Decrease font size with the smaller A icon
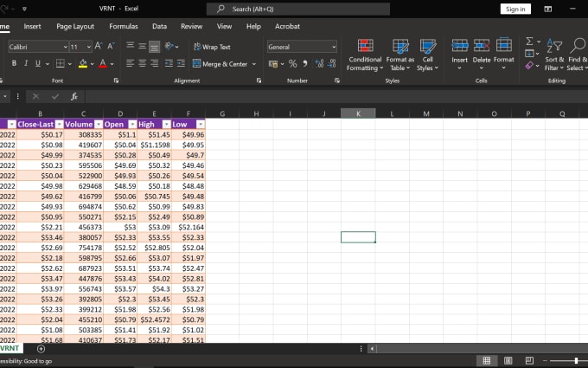The image size is (588, 368). coord(111,46)
